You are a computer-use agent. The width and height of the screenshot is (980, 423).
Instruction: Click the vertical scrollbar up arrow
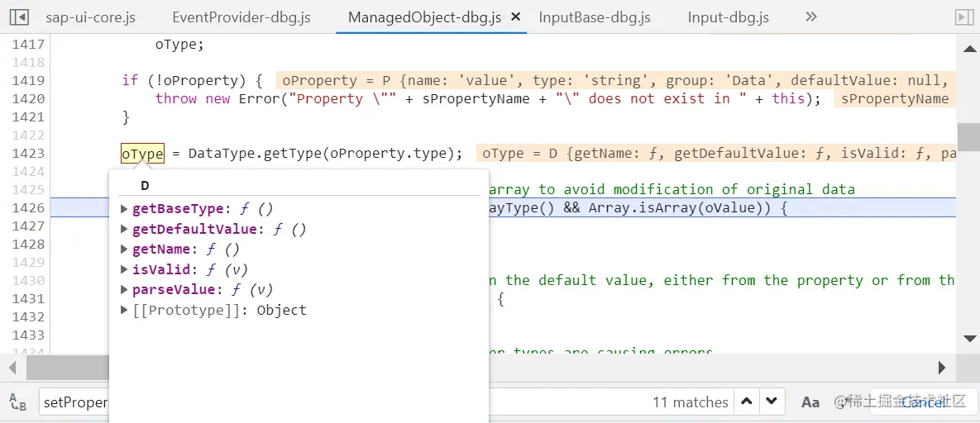pos(968,47)
